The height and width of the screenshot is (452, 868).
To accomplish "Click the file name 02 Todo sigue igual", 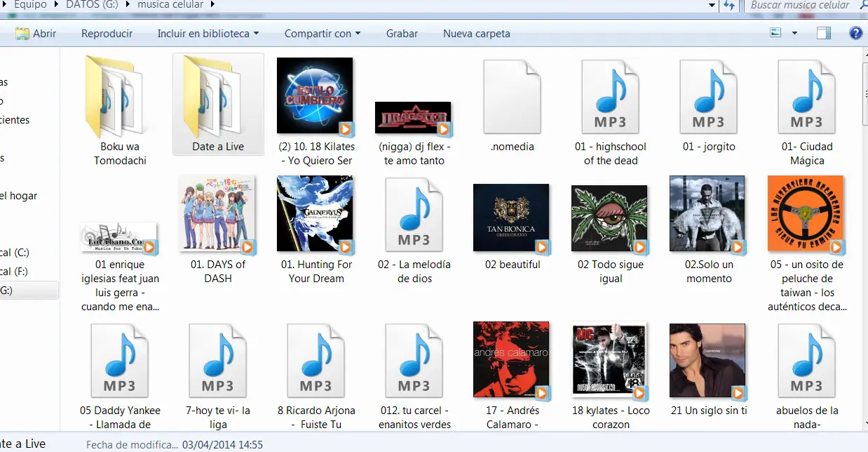I will (x=611, y=272).
